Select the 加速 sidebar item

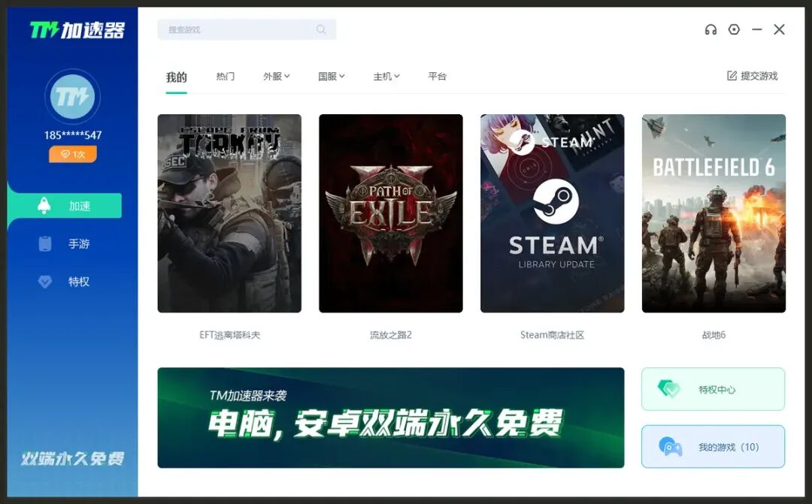[65, 206]
